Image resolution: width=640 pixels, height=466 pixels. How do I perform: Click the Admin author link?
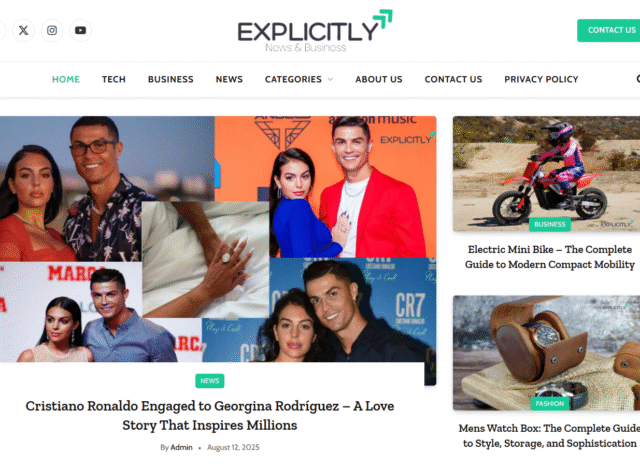click(x=181, y=447)
